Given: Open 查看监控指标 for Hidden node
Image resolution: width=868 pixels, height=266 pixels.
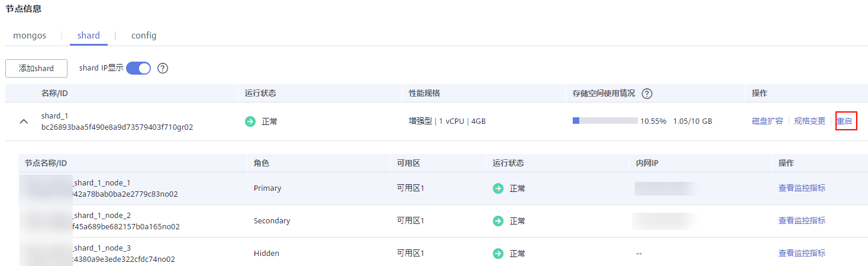Looking at the screenshot, I should pos(802,253).
